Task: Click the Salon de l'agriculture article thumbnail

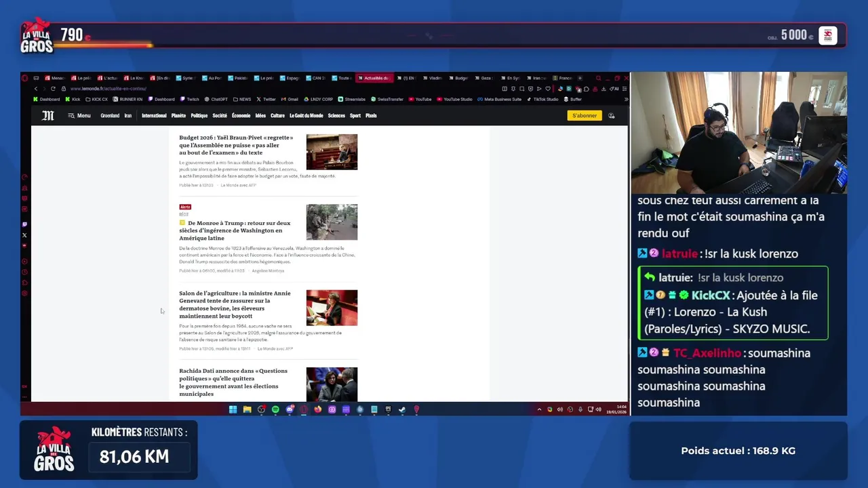Action: tap(332, 308)
